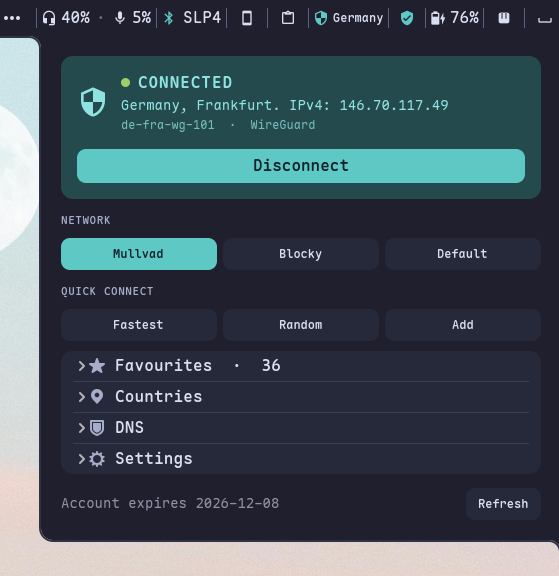This screenshot has height=576, width=559.
Task: Expand the Settings section chevron
Action: tap(82, 459)
